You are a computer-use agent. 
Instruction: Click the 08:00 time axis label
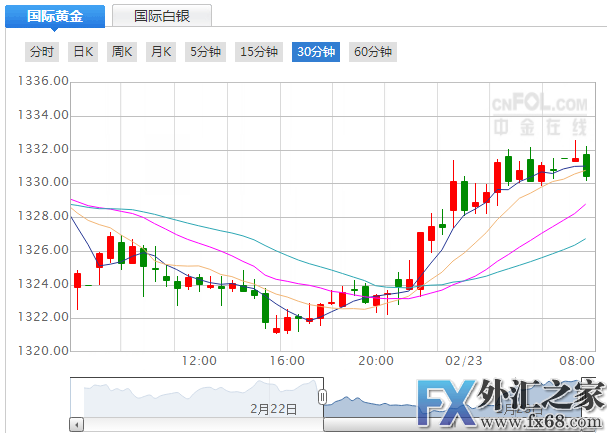point(577,361)
